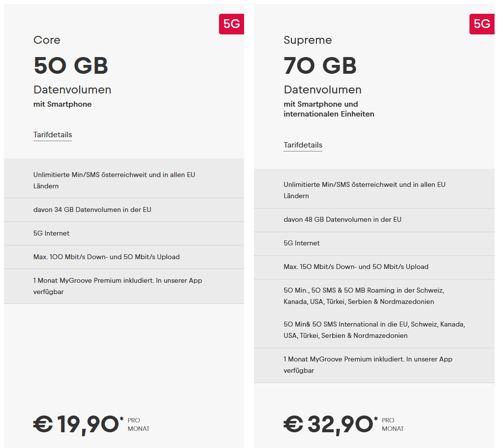Click Supreme plan's 5G Internet row
Image resolution: width=498 pixels, height=448 pixels.
(x=302, y=243)
